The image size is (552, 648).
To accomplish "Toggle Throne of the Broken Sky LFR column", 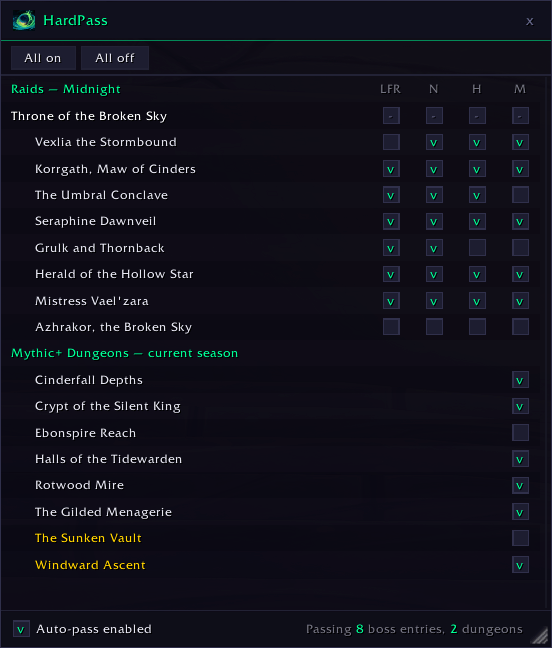I will coord(391,116).
